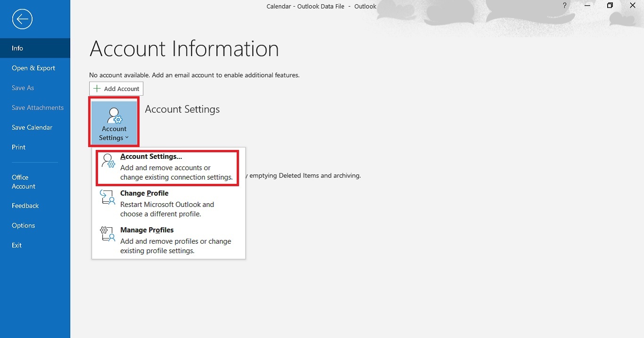The width and height of the screenshot is (644, 338).
Task: Click the Account Settings person-gear icon in dropdown
Action: click(108, 161)
